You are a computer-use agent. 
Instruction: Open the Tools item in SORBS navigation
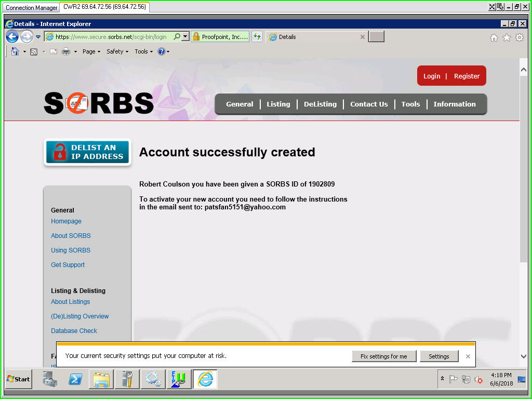[x=410, y=104]
